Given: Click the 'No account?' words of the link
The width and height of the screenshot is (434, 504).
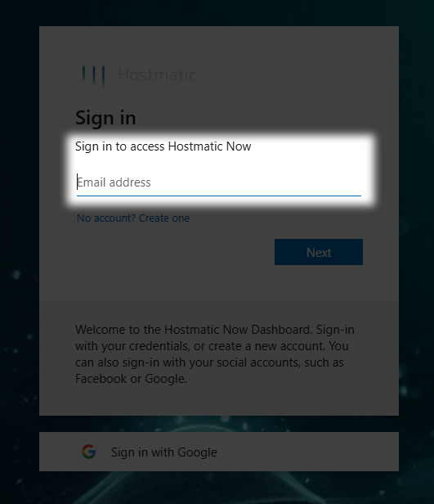Looking at the screenshot, I should pos(106,218).
